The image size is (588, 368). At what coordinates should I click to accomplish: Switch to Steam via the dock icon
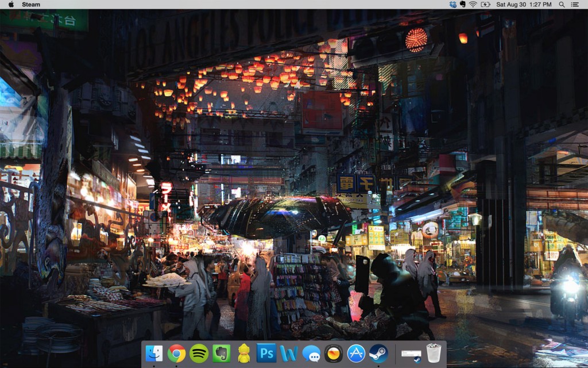tap(378, 354)
